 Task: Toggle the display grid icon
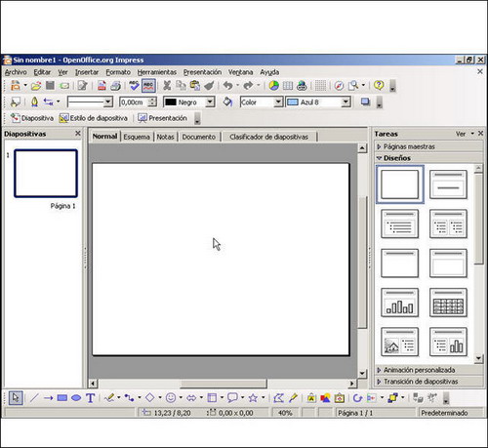click(x=320, y=86)
